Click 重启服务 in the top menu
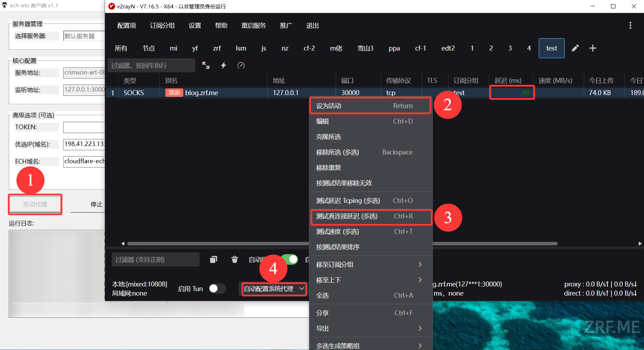Image resolution: width=644 pixels, height=350 pixels. (253, 25)
